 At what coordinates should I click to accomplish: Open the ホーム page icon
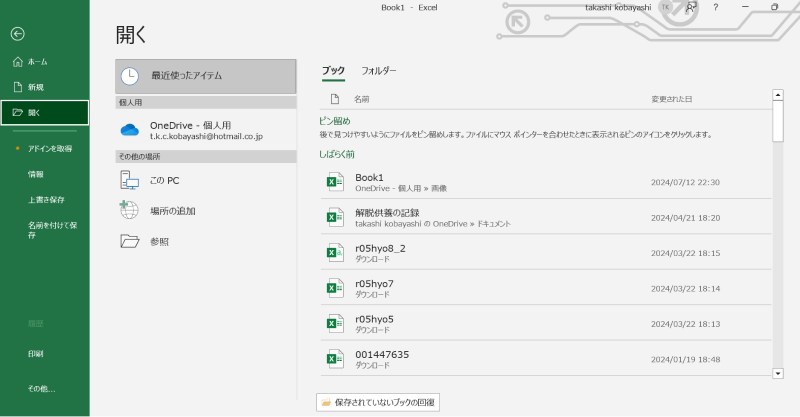(x=18, y=62)
